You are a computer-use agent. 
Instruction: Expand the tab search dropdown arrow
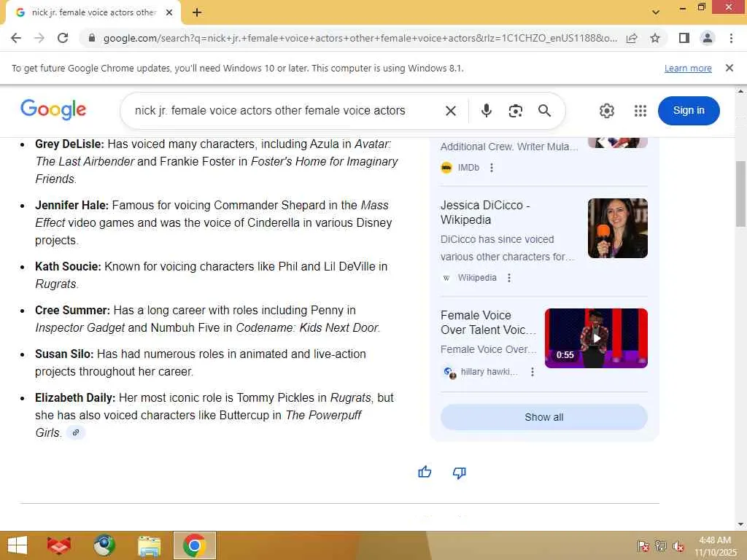[656, 12]
